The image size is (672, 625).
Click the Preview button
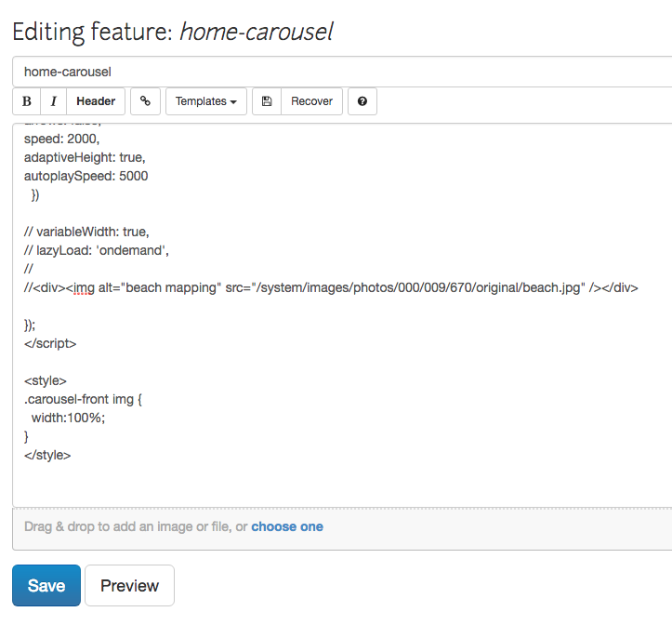point(129,585)
